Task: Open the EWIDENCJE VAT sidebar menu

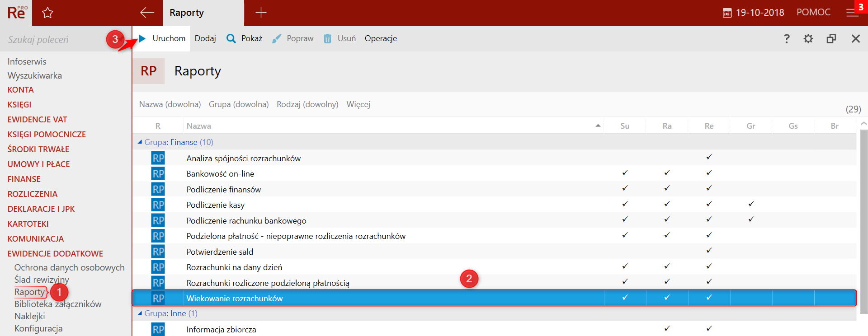Action: [x=37, y=120]
